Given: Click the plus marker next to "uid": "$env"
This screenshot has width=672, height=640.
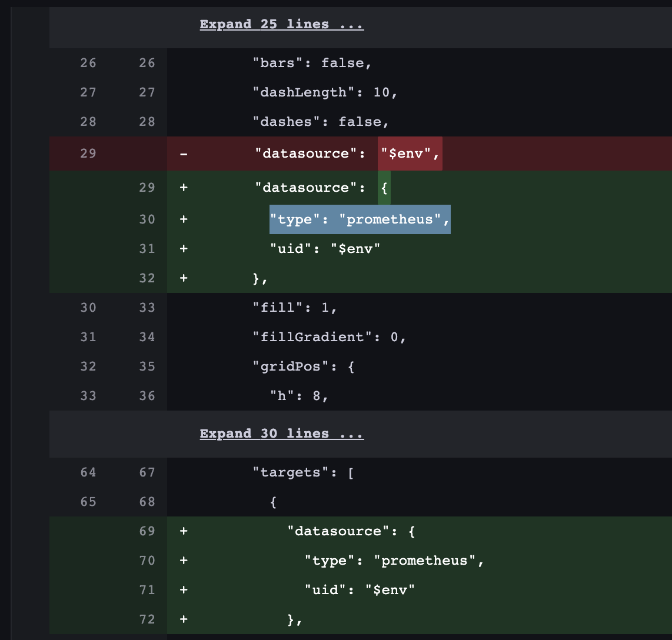Looking at the screenshot, I should point(183,248).
